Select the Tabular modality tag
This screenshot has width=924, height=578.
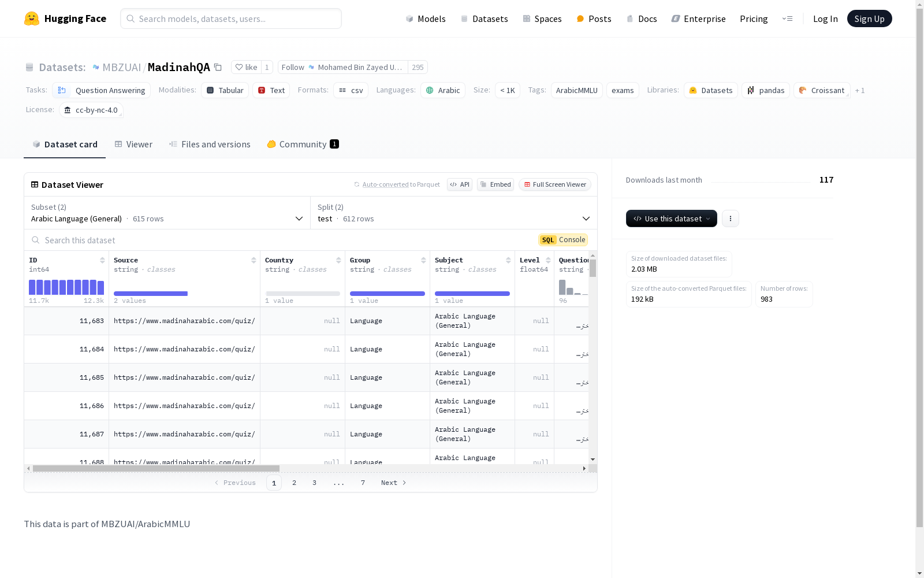pos(225,90)
